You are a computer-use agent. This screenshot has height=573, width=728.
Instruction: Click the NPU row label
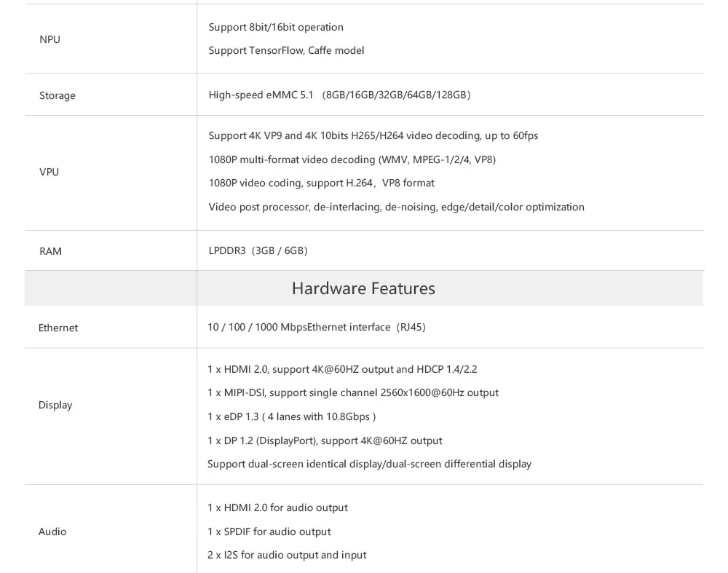point(50,39)
